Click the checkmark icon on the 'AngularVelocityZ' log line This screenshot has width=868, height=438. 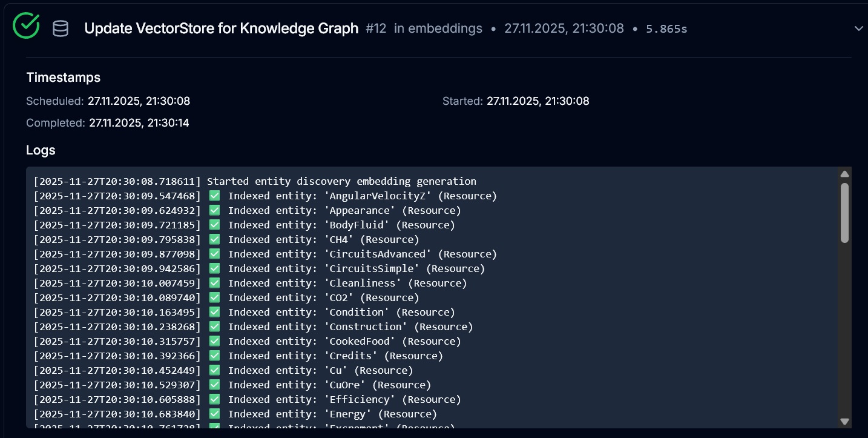[x=214, y=195]
